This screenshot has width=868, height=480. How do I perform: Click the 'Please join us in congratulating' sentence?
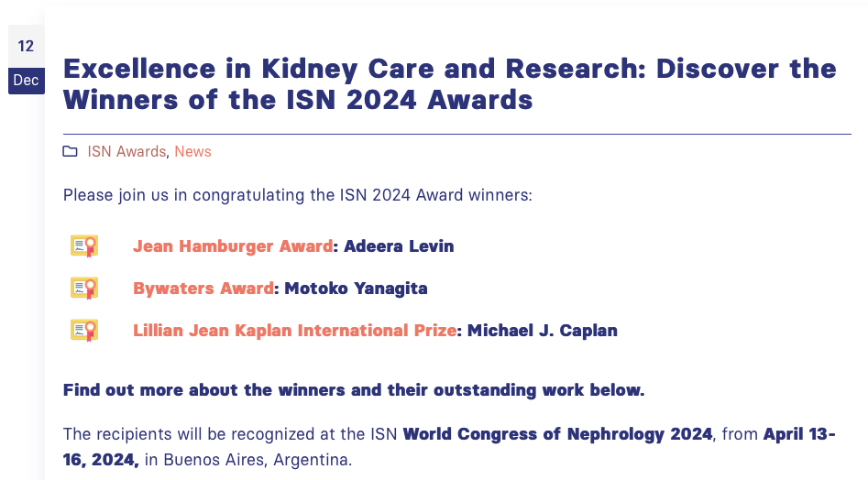[x=297, y=195]
